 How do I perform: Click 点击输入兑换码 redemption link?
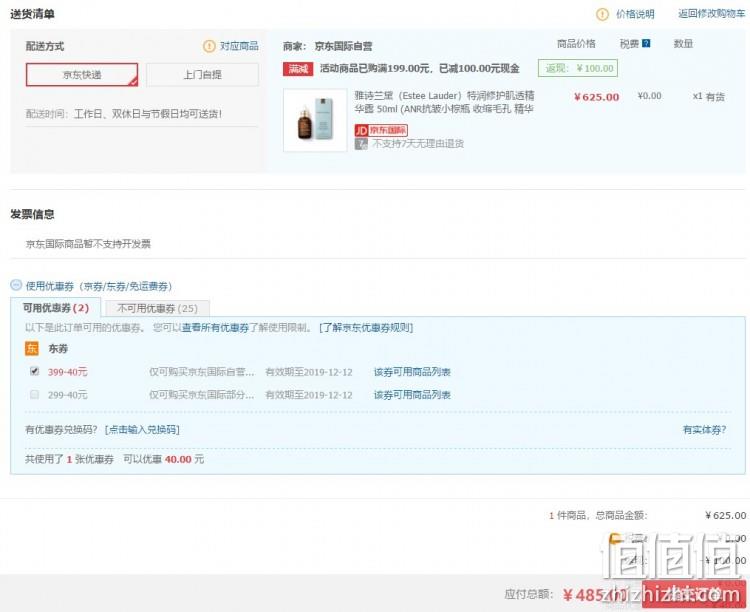pos(142,430)
